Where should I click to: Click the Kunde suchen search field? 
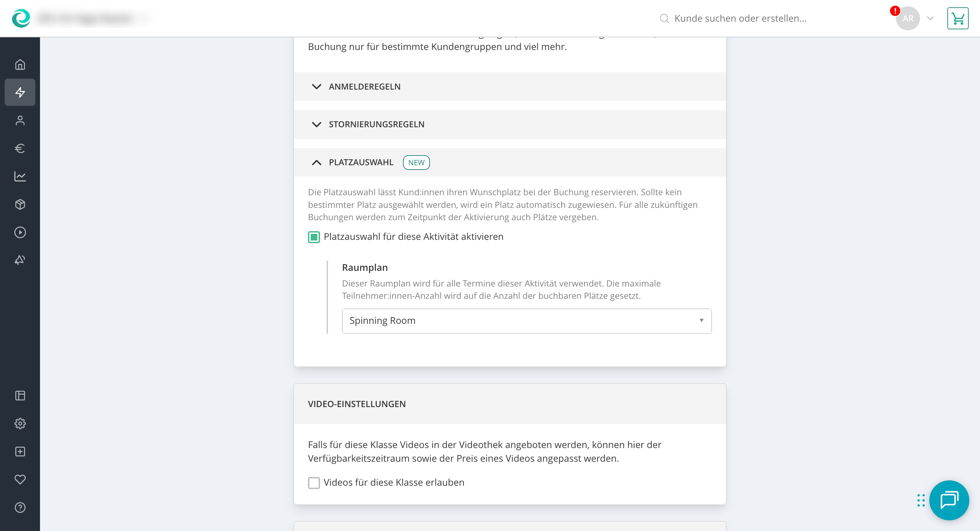point(740,18)
